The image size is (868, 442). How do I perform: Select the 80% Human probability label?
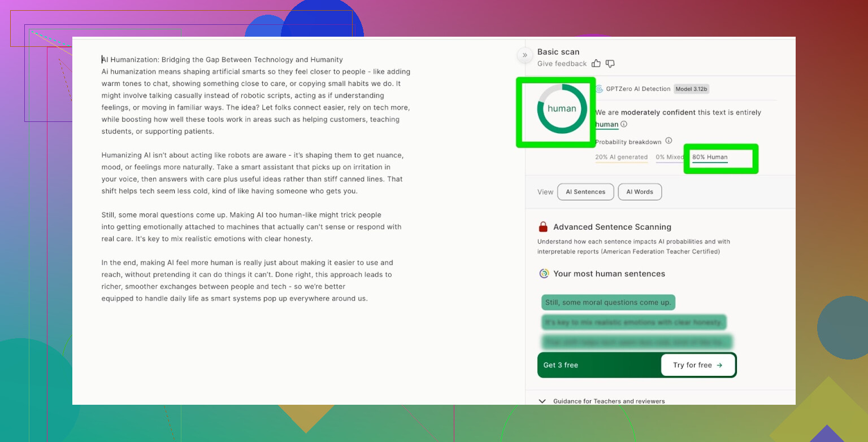tap(710, 157)
